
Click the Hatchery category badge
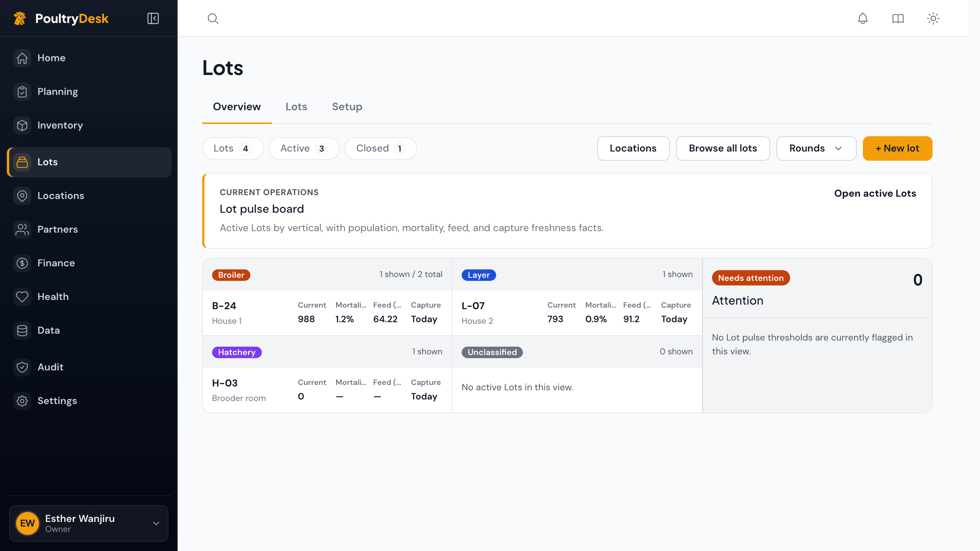click(x=237, y=352)
